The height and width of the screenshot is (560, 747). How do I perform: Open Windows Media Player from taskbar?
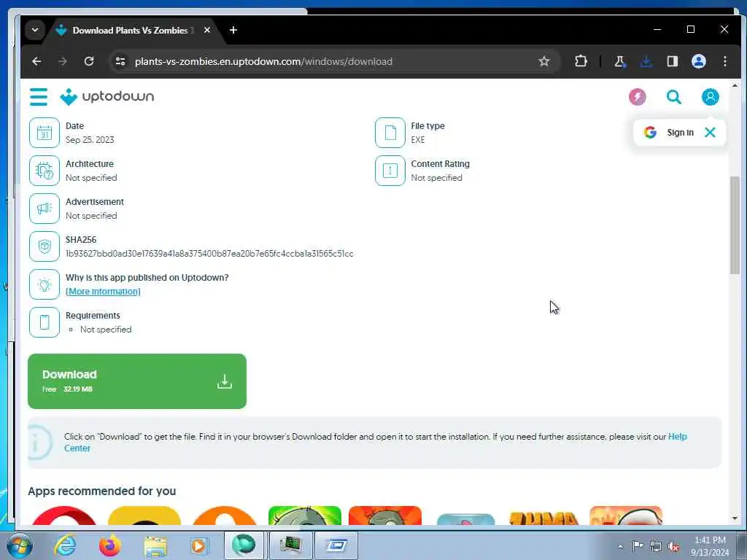click(198, 545)
